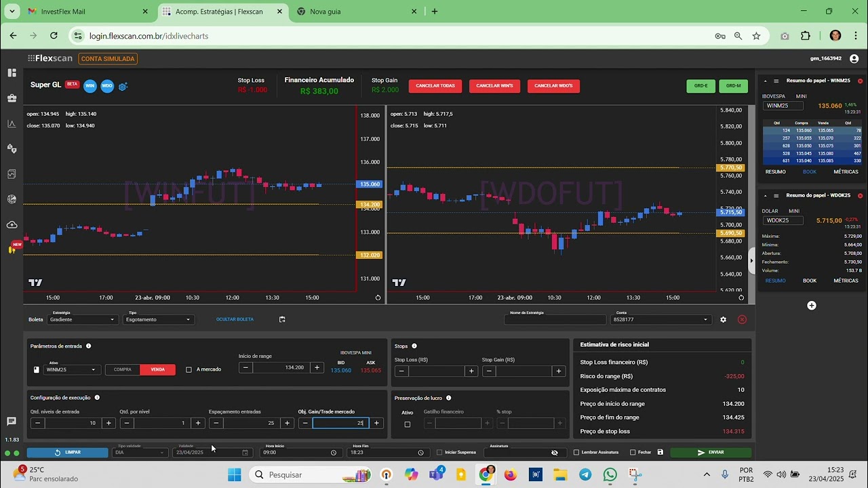Click info icon next to Preservação de lucro
This screenshot has width=868, height=488.
pyautogui.click(x=448, y=398)
